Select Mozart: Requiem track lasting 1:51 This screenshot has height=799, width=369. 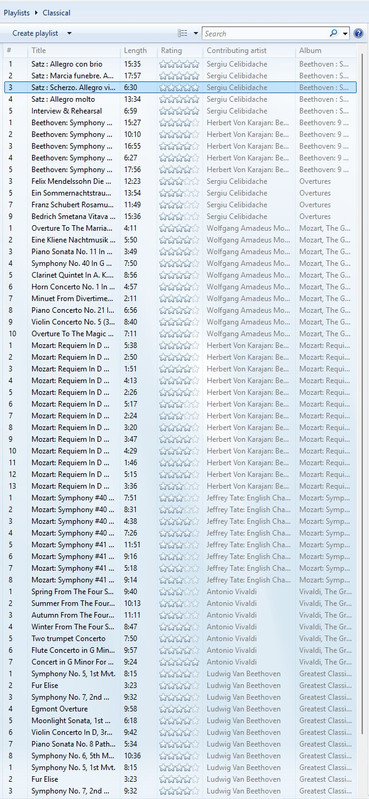[x=180, y=369]
